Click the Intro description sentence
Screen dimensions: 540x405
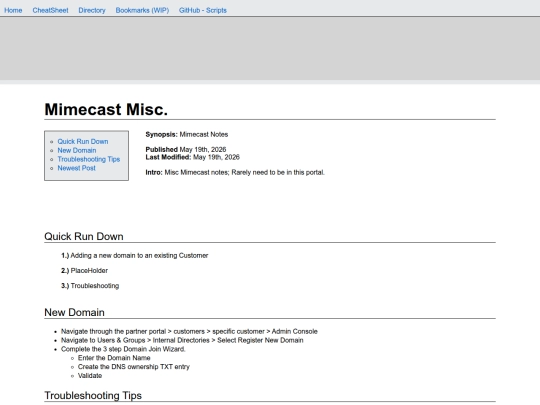pyautogui.click(x=235, y=172)
